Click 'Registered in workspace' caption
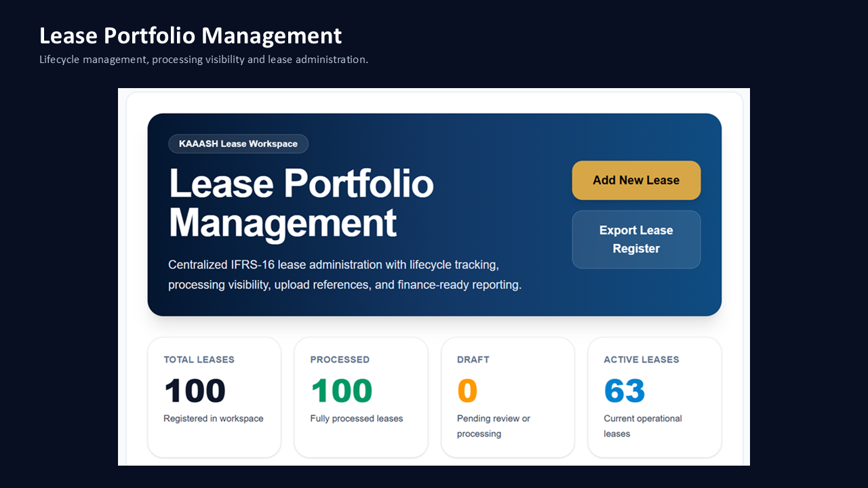The image size is (868, 488). [x=214, y=419]
